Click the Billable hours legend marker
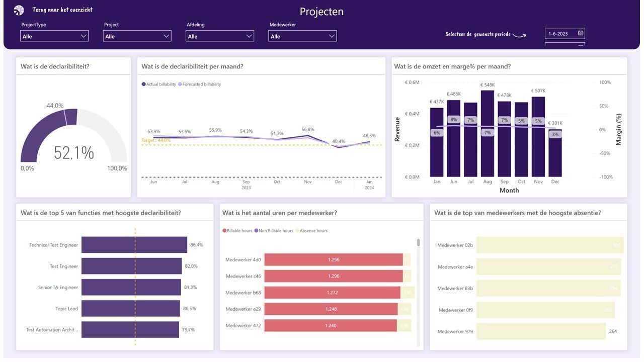 pos(224,231)
